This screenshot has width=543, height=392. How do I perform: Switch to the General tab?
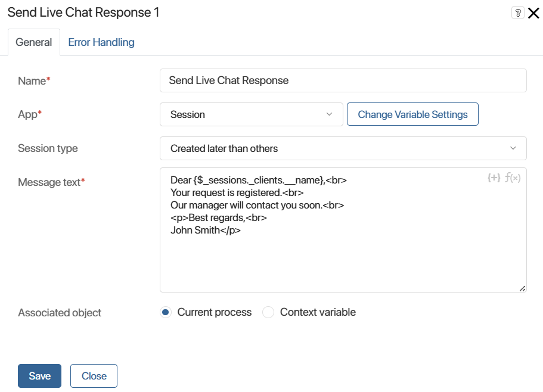click(x=34, y=42)
